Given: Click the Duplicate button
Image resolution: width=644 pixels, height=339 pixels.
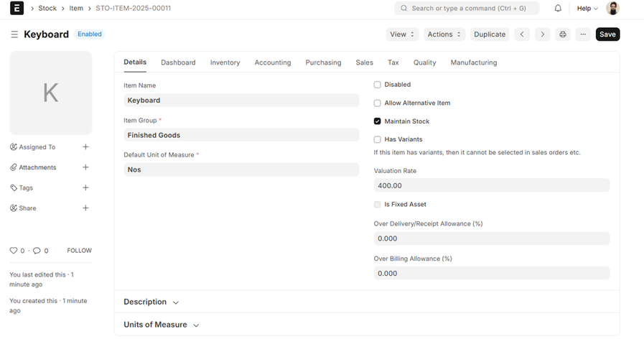Looking at the screenshot, I should tap(490, 34).
